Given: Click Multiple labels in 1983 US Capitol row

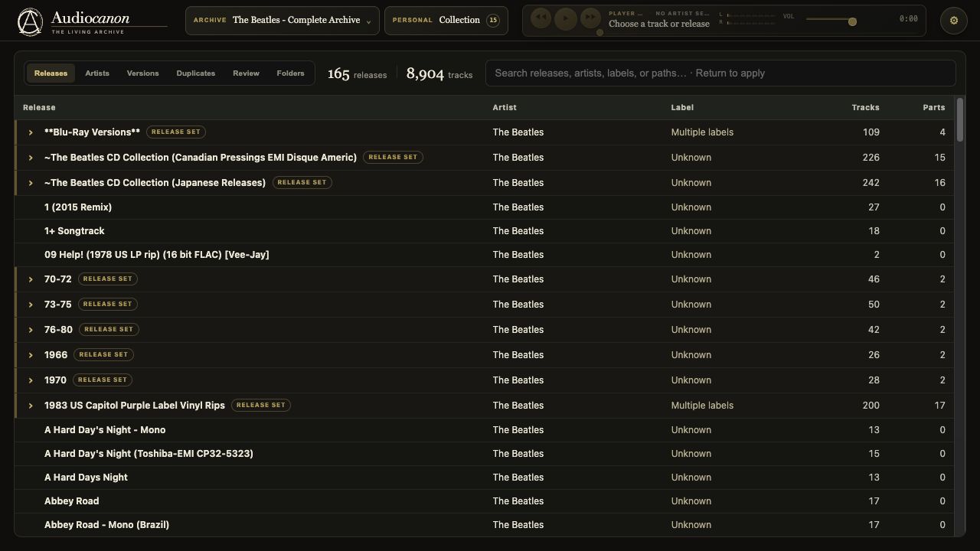Looking at the screenshot, I should pyautogui.click(x=702, y=406).
